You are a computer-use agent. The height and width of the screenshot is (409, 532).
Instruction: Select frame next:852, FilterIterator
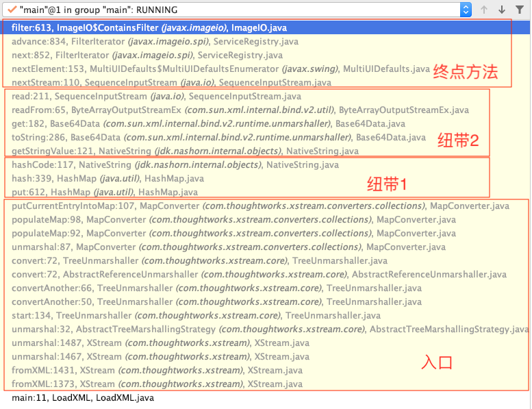pos(266,55)
